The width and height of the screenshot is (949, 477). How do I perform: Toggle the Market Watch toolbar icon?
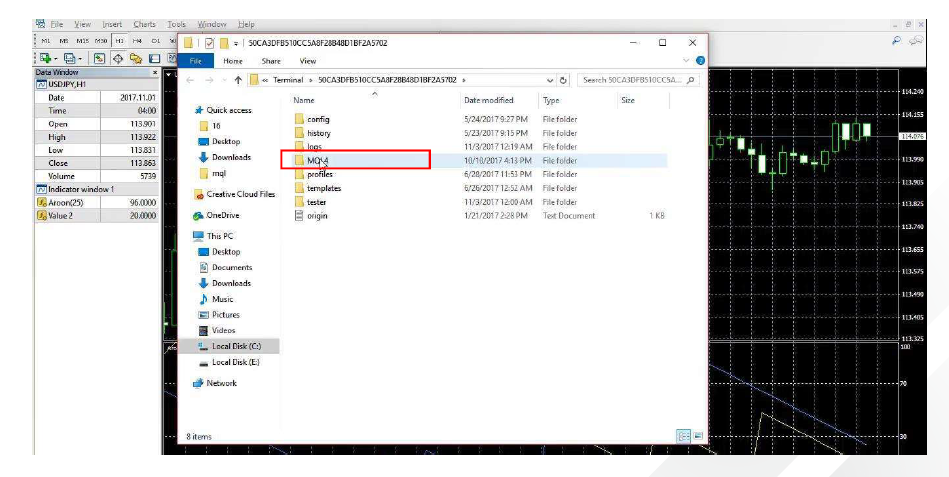click(x=98, y=58)
